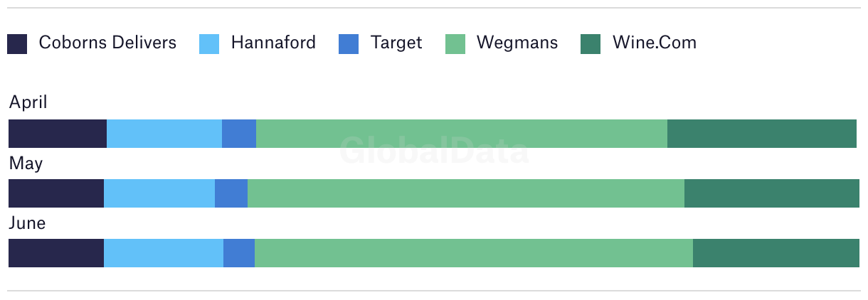The width and height of the screenshot is (868, 300).
Task: Toggle the Wegmans legend label
Action: pos(517,43)
